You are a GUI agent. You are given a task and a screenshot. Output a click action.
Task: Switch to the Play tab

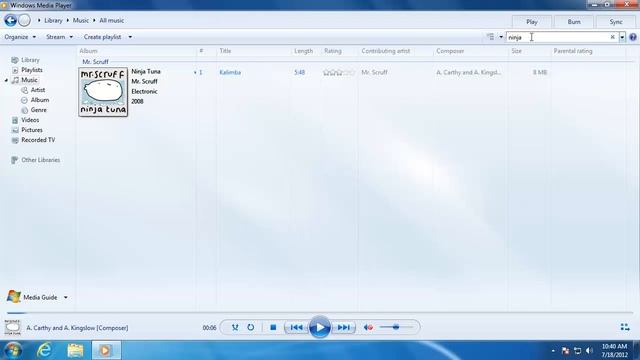(532, 22)
